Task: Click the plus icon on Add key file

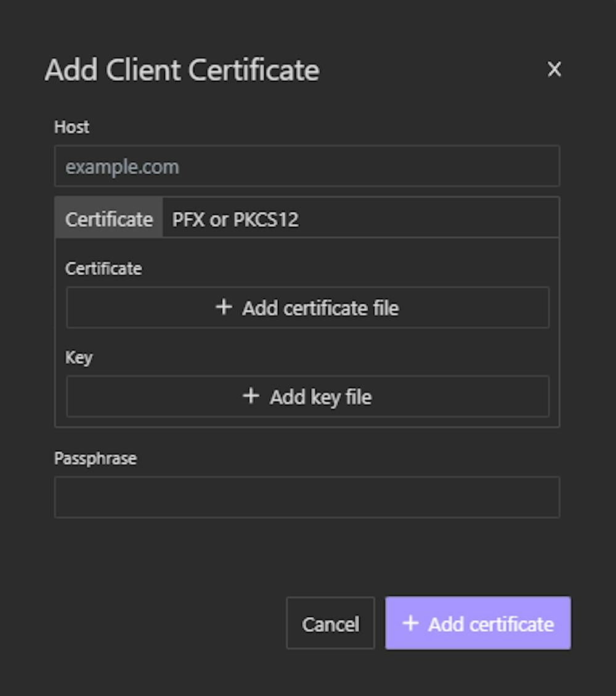Action: pyautogui.click(x=250, y=396)
